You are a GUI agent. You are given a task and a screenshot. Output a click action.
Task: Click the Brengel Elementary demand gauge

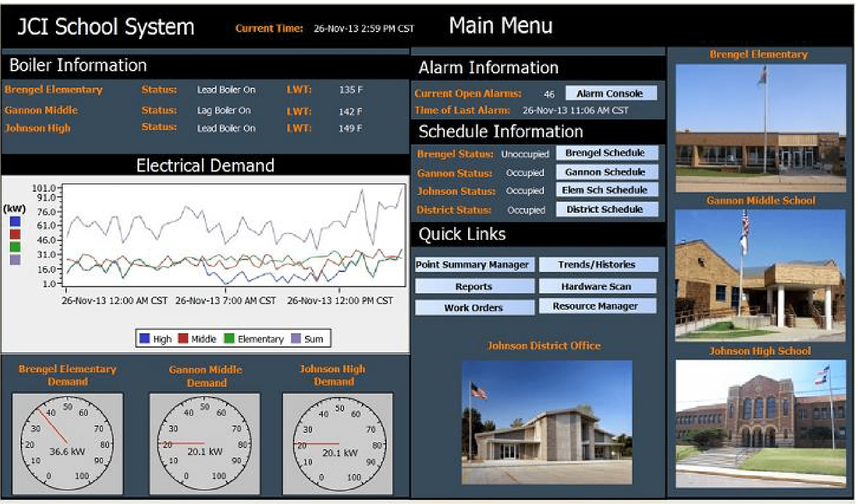tap(68, 443)
